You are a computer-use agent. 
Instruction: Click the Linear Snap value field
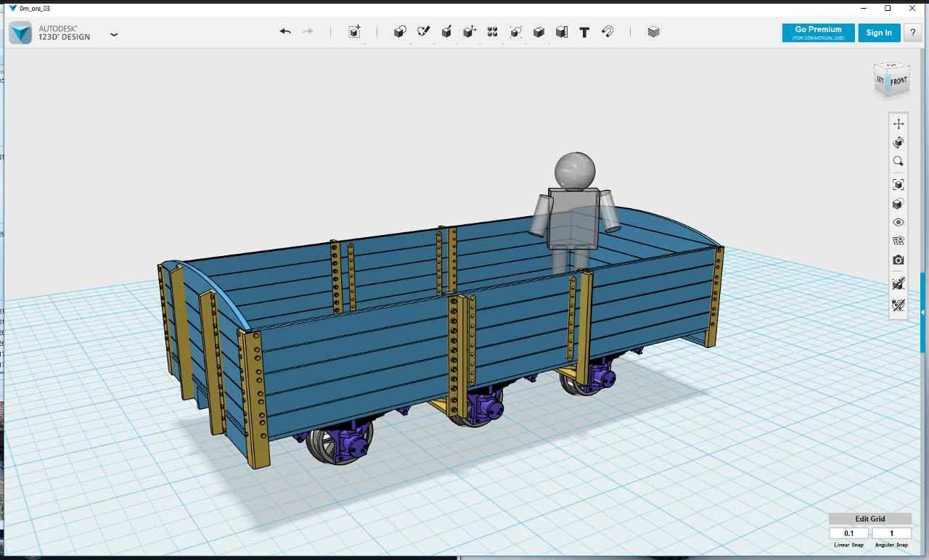(848, 534)
